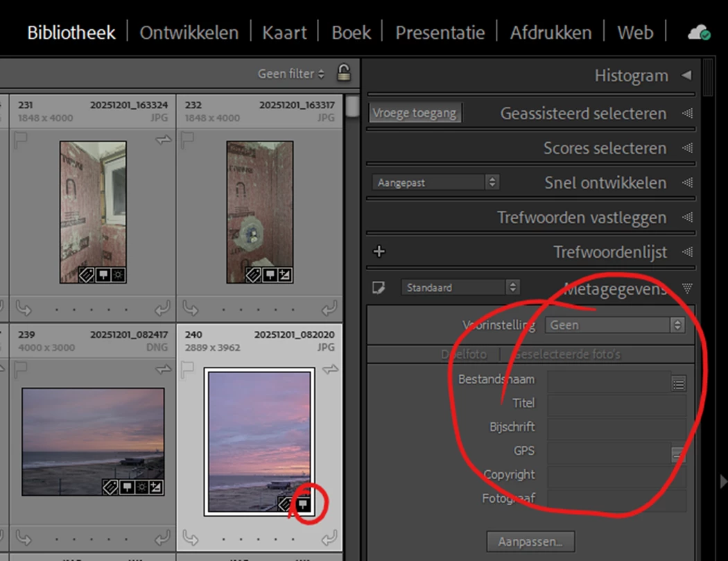The width and height of the screenshot is (728, 561).
Task: Switch to the Afdrukken module
Action: coord(551,33)
